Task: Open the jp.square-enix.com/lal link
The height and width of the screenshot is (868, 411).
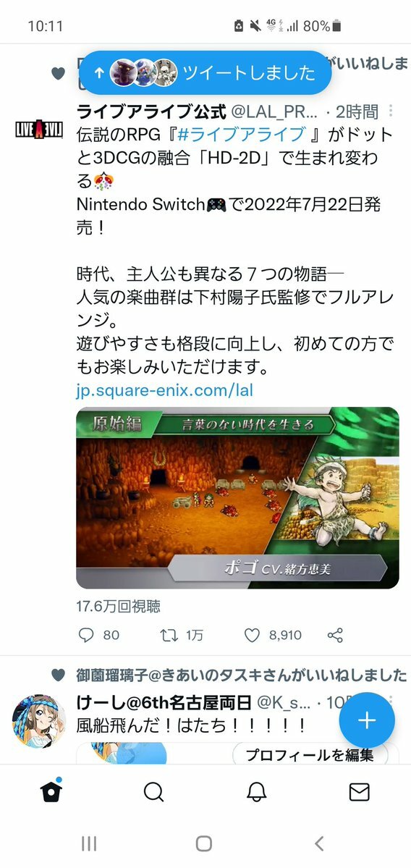Action: pos(164,389)
